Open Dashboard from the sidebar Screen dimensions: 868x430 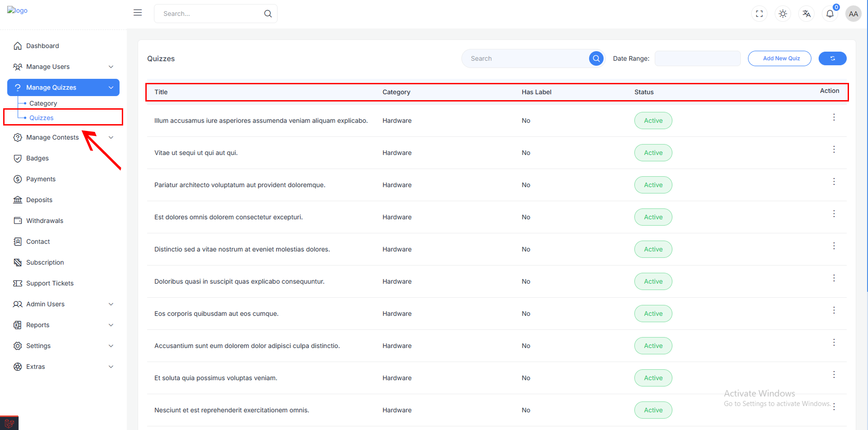tap(63, 46)
